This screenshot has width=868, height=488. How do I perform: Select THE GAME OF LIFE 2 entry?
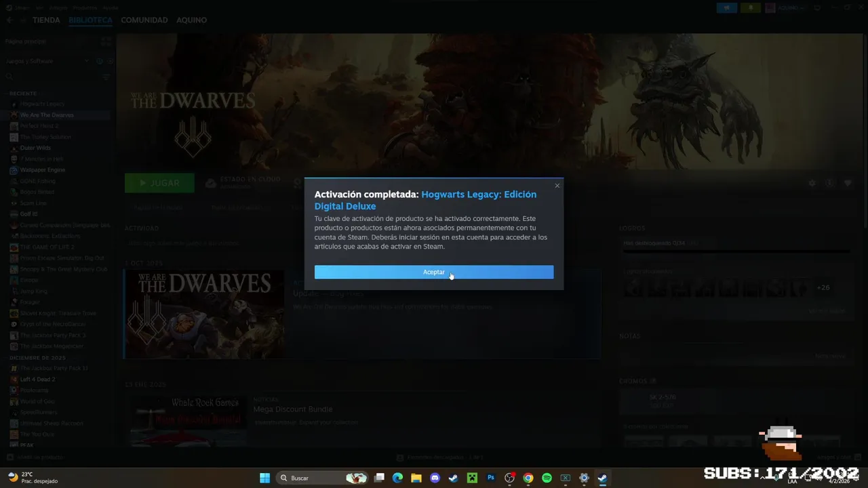click(x=47, y=247)
